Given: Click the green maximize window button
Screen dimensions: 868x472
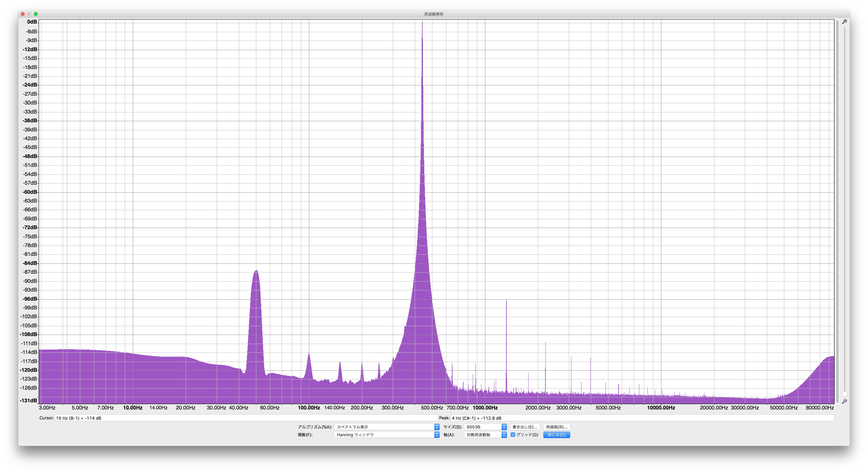Looking at the screenshot, I should pos(36,14).
